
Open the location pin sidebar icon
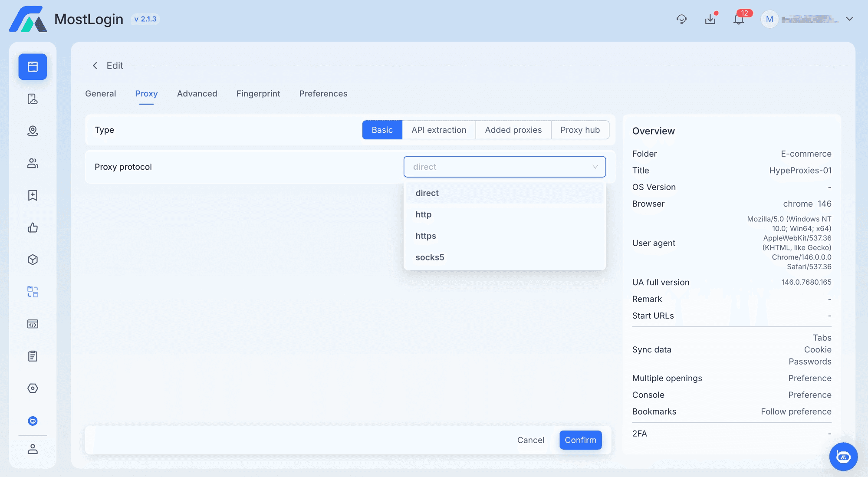33,131
